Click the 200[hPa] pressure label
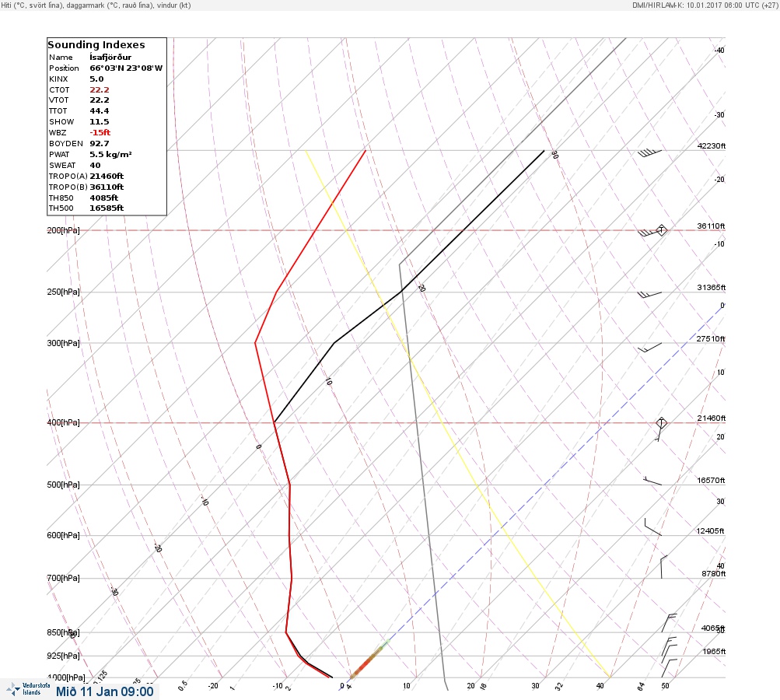This screenshot has height=700, width=780. pyautogui.click(x=63, y=230)
